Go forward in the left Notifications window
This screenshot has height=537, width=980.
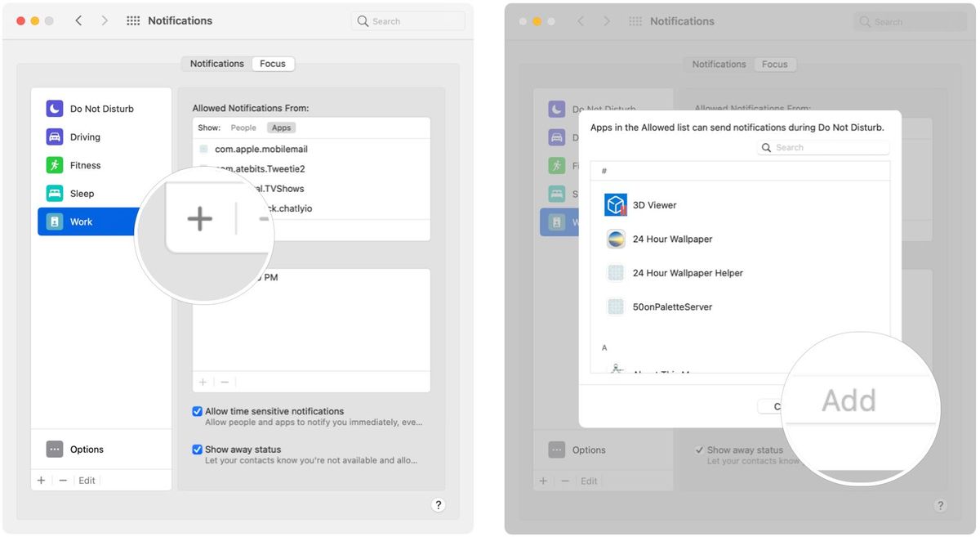(105, 20)
